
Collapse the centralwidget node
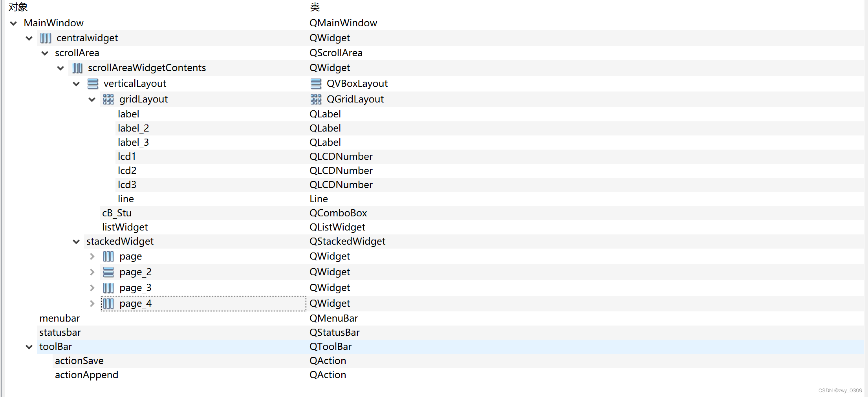click(29, 38)
